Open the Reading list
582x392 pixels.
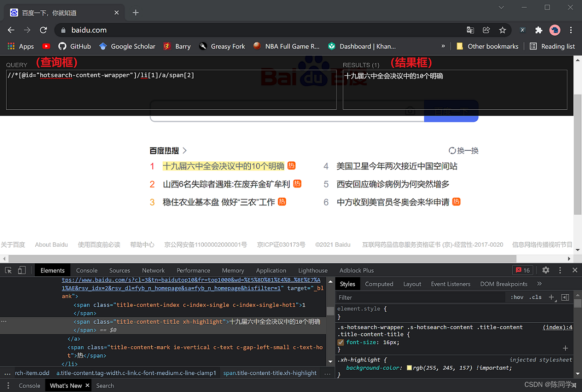pos(552,47)
